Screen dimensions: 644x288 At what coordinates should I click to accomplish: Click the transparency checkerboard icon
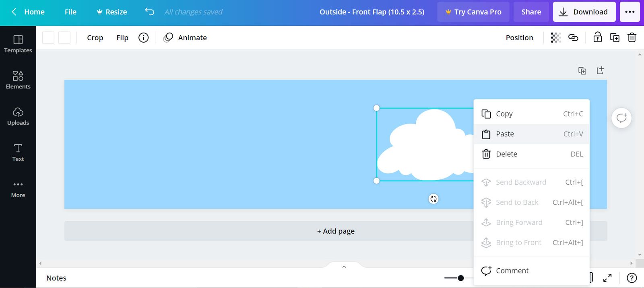pos(556,38)
